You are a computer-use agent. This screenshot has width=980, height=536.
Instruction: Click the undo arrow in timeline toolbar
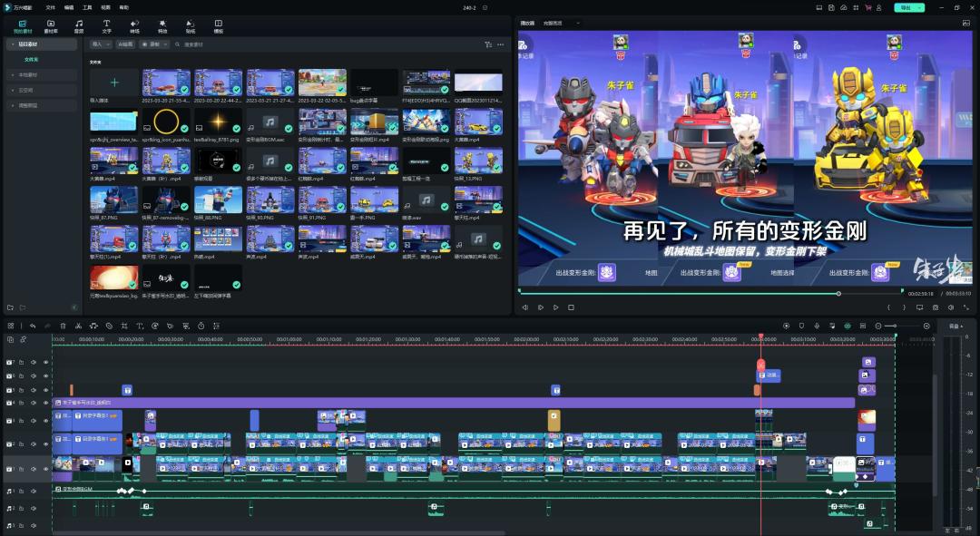tap(33, 326)
